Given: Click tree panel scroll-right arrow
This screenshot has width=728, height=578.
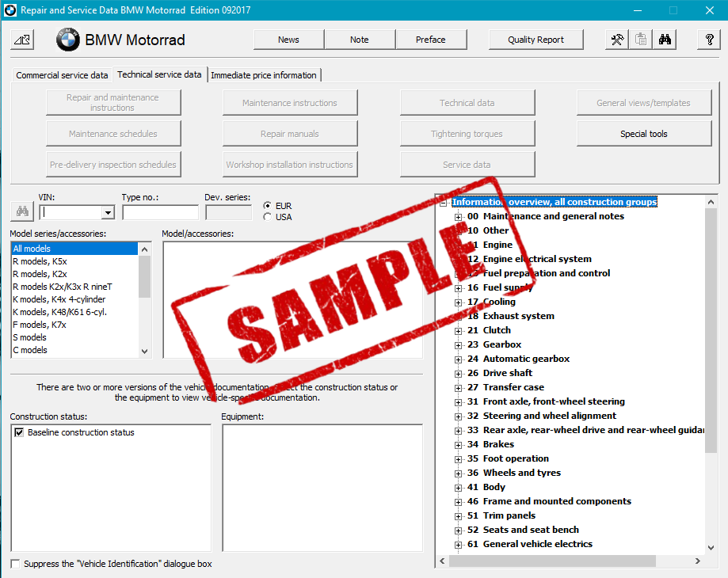Looking at the screenshot, I should point(697,561).
